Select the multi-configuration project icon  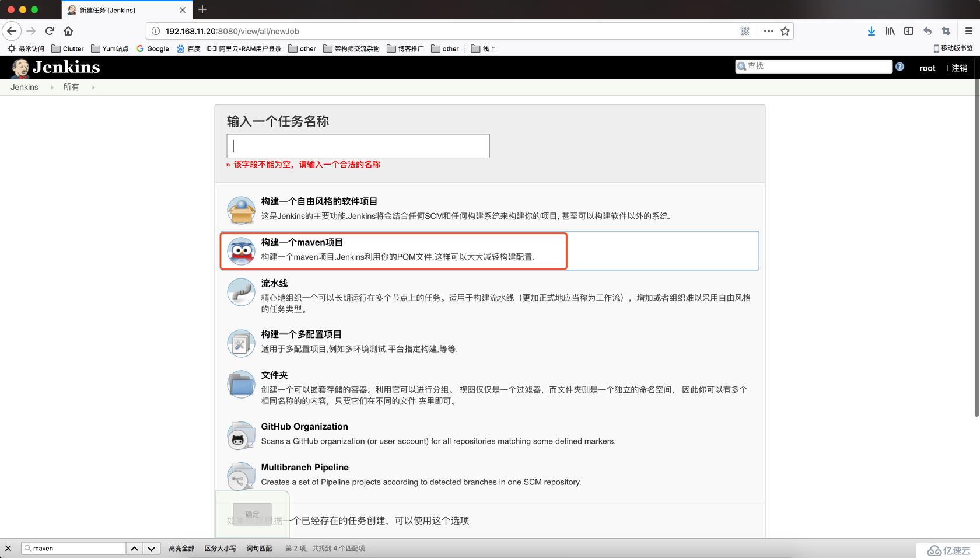[241, 343]
